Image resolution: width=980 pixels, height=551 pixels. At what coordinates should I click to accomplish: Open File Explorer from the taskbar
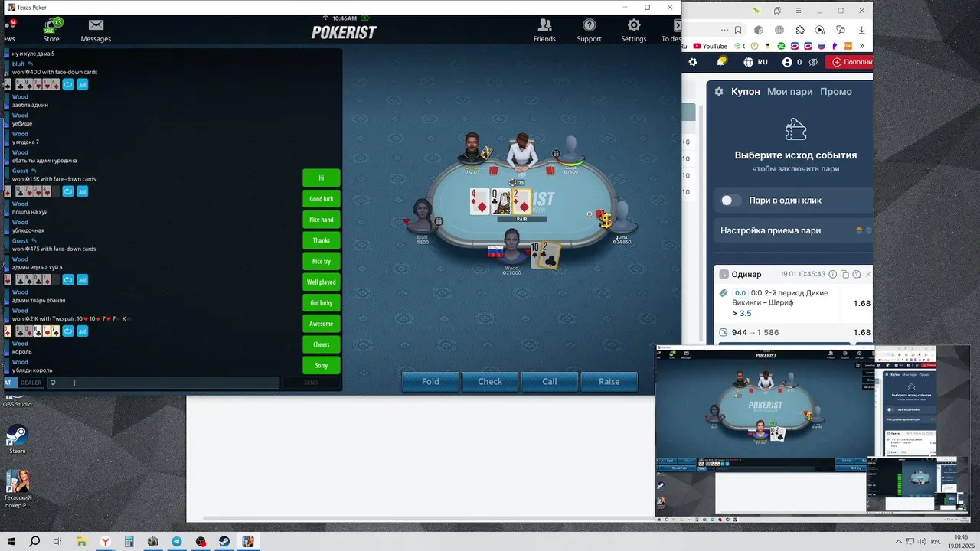click(x=81, y=542)
